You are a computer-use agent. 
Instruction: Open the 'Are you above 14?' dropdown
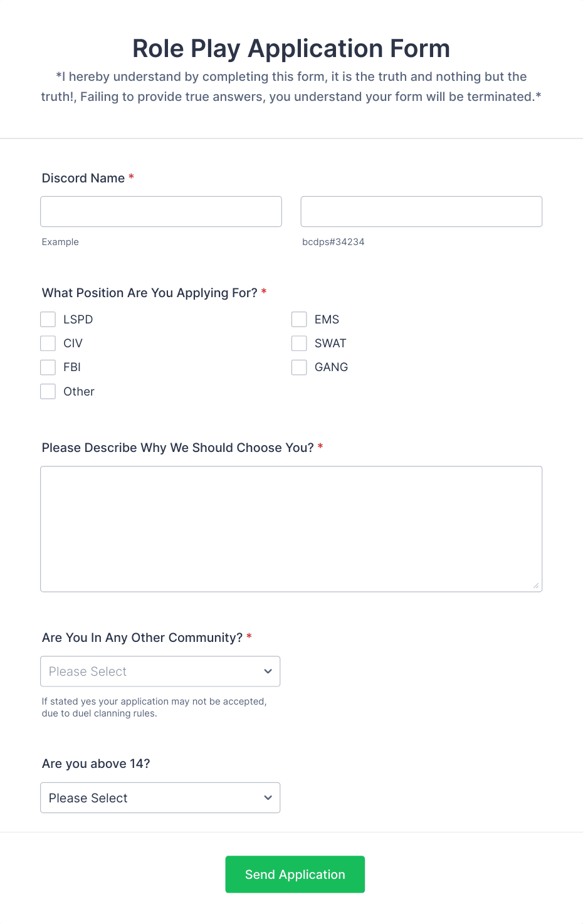[x=160, y=798]
